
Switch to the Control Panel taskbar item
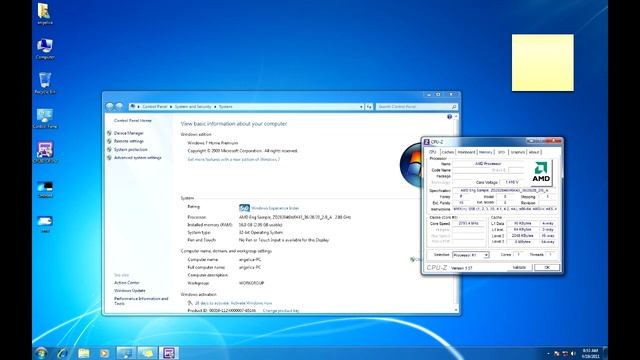126,353
